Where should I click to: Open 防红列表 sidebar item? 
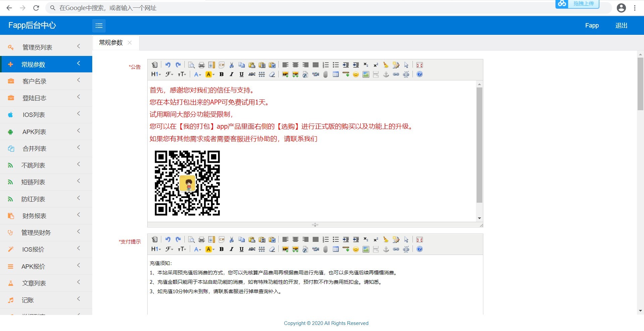click(46, 199)
